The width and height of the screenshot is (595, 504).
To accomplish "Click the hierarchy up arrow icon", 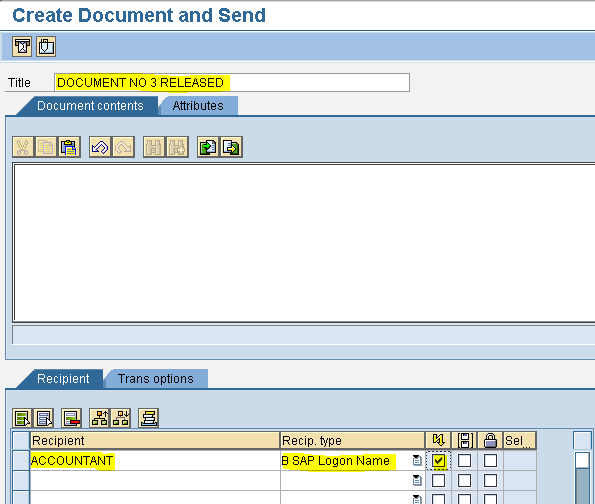I will [99, 418].
